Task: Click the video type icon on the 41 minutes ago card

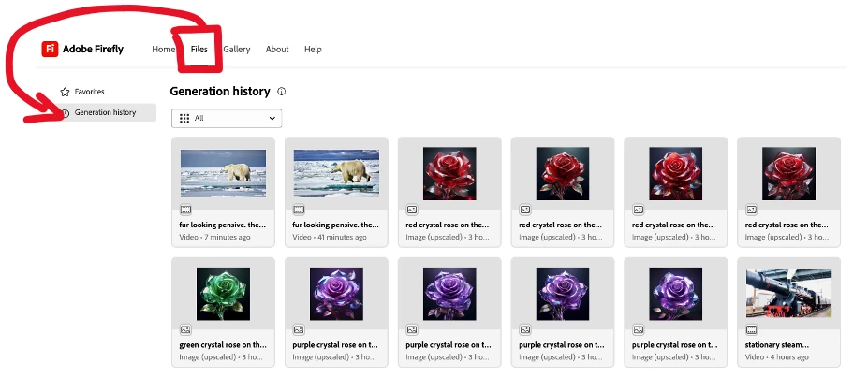Action: pos(299,211)
